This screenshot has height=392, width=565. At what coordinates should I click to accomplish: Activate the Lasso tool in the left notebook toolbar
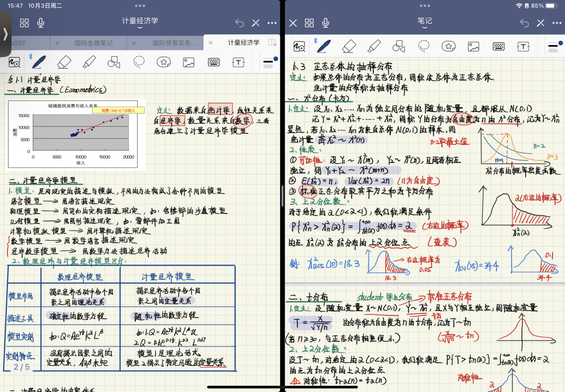coord(139,62)
